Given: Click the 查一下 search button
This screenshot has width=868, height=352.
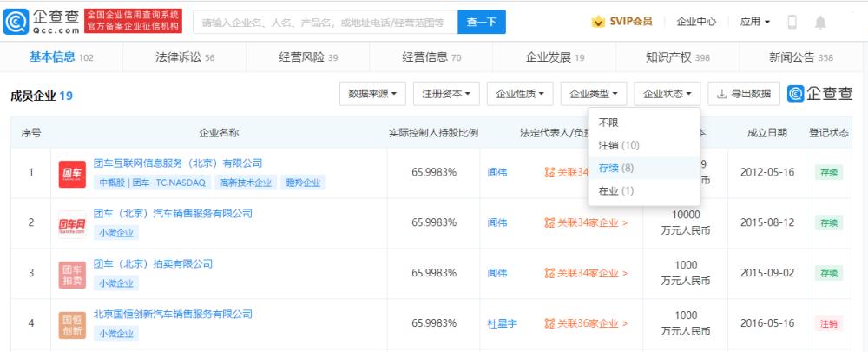Looking at the screenshot, I should [x=482, y=23].
